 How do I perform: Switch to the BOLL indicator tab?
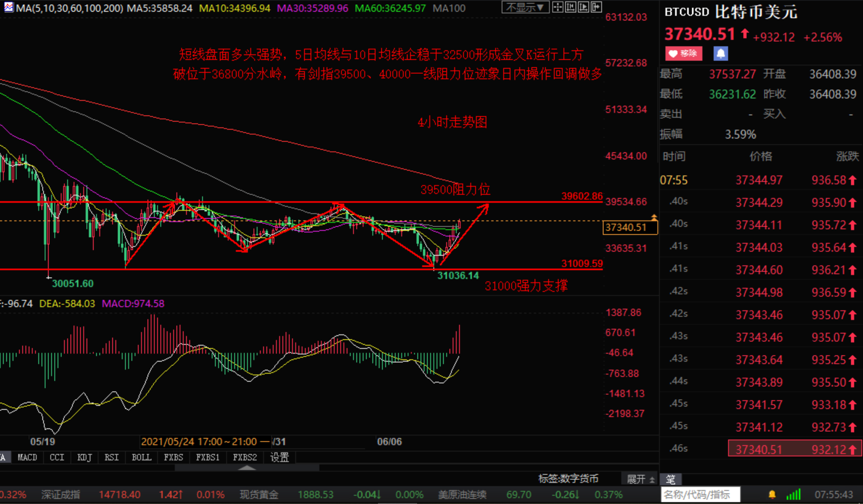pos(141,457)
